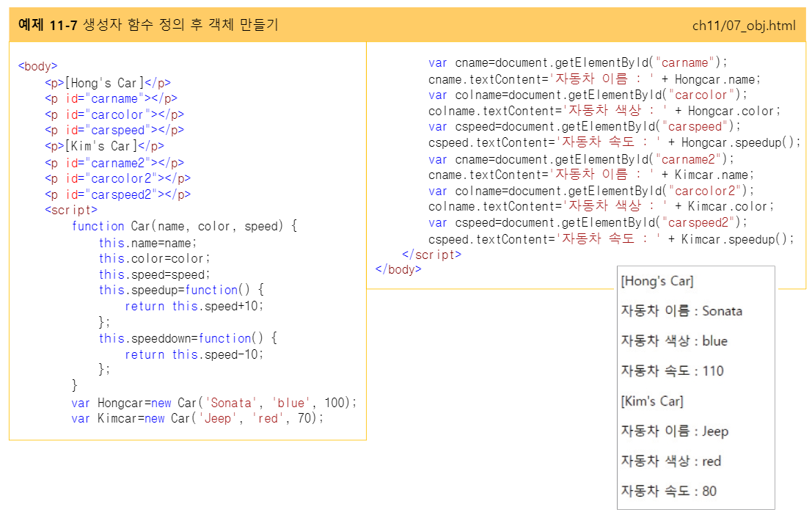Click the line this.speedup=function() {
This screenshot has width=812, height=515.
(x=181, y=290)
